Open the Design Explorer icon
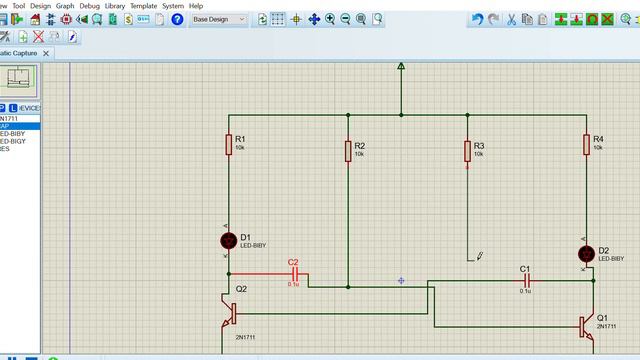Image resolution: width=640 pixels, height=360 pixels. tap(113, 19)
